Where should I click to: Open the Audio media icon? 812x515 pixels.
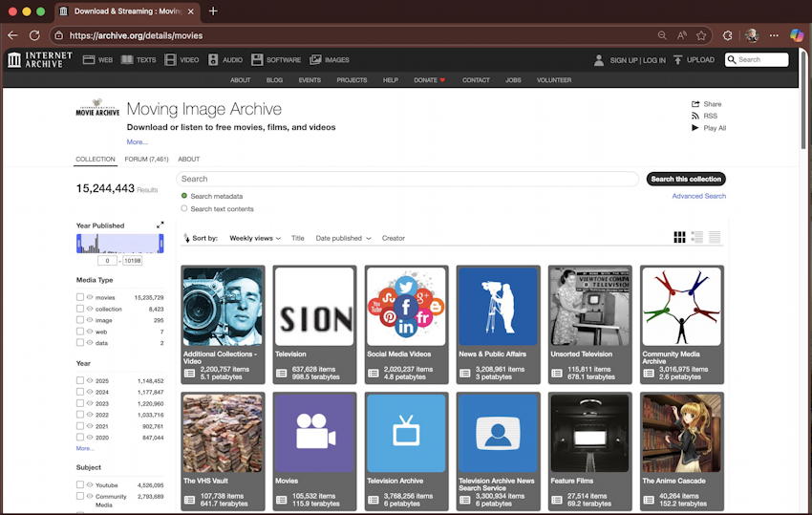point(213,59)
